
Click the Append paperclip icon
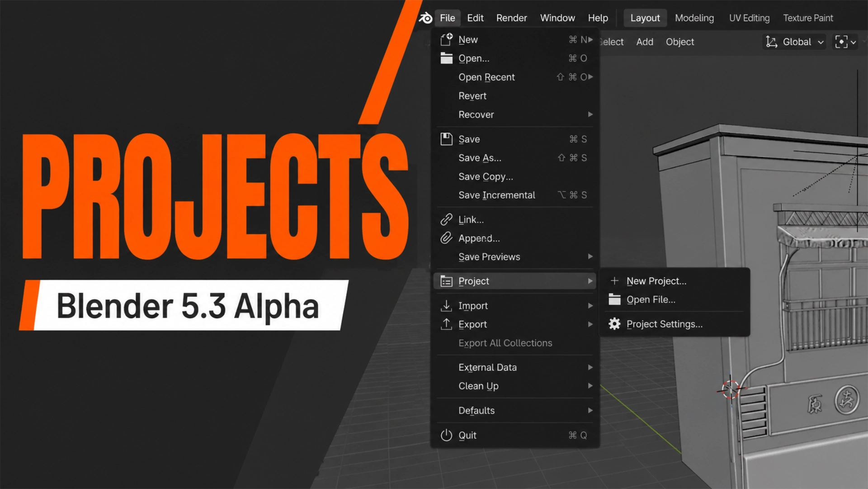coord(446,238)
